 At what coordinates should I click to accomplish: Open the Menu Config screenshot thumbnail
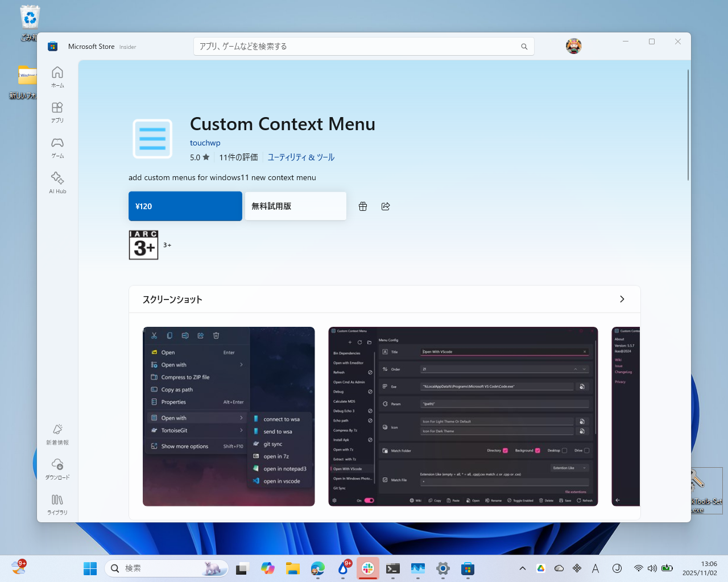coord(463,417)
